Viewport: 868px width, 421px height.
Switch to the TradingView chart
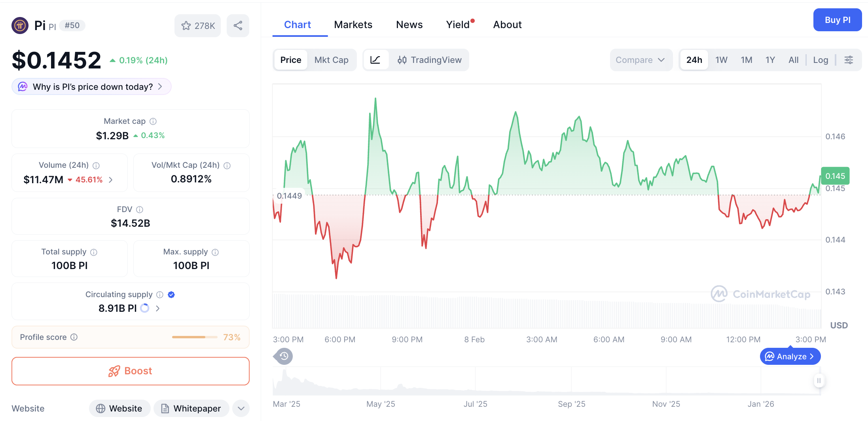436,60
